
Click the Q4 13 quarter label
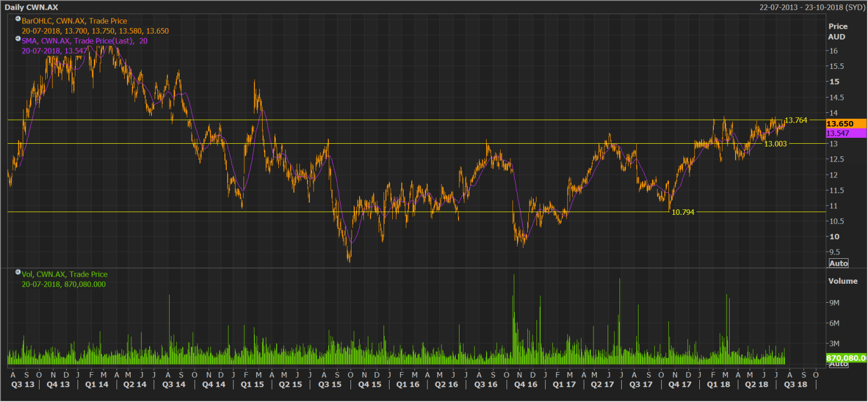coord(58,385)
